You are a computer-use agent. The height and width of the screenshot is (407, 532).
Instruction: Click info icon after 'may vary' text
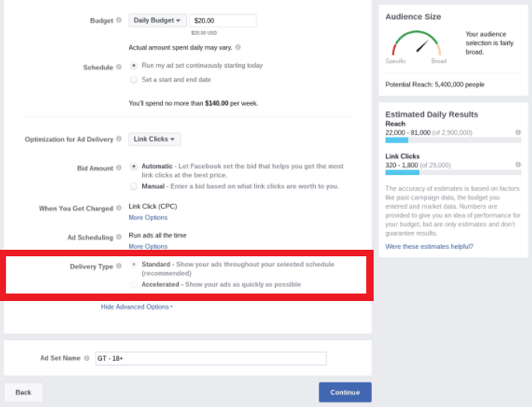[x=238, y=47]
